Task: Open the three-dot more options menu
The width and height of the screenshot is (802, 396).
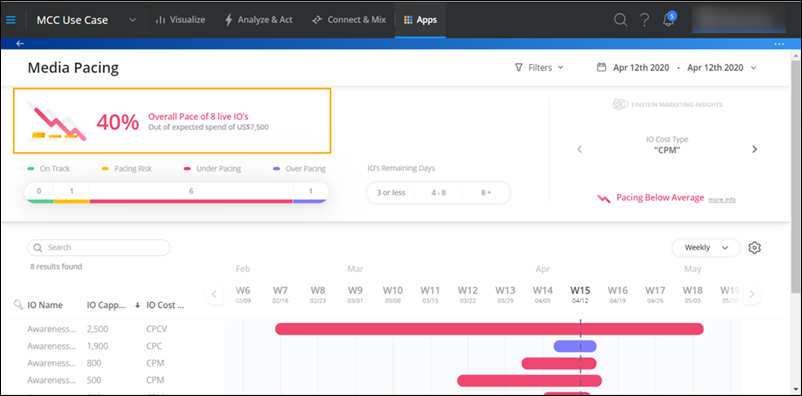Action: (x=779, y=44)
